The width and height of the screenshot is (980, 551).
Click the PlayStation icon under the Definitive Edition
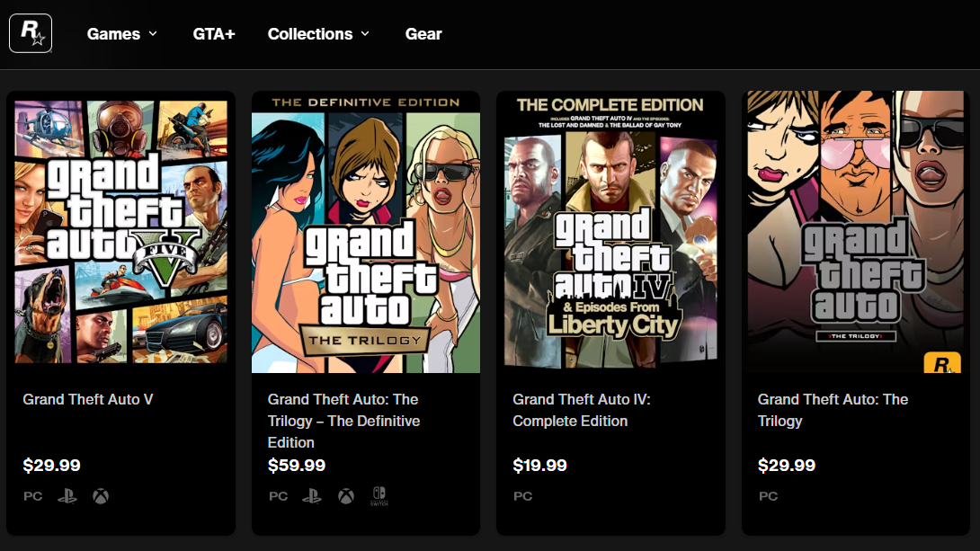pos(312,497)
